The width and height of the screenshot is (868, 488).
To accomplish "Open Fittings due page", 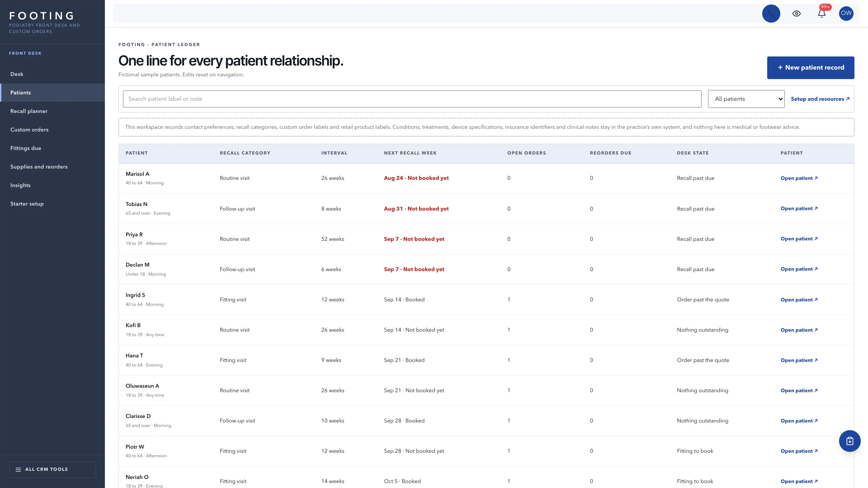I will click(x=52, y=148).
